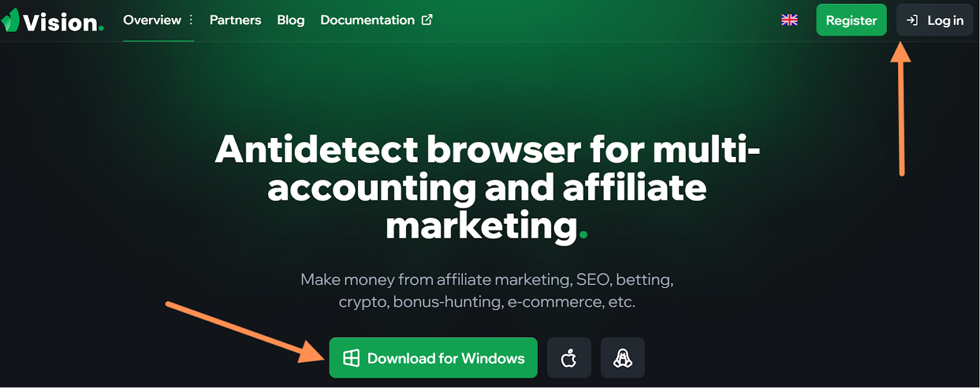
Task: Click the Windows logo inside Download button
Action: point(352,358)
